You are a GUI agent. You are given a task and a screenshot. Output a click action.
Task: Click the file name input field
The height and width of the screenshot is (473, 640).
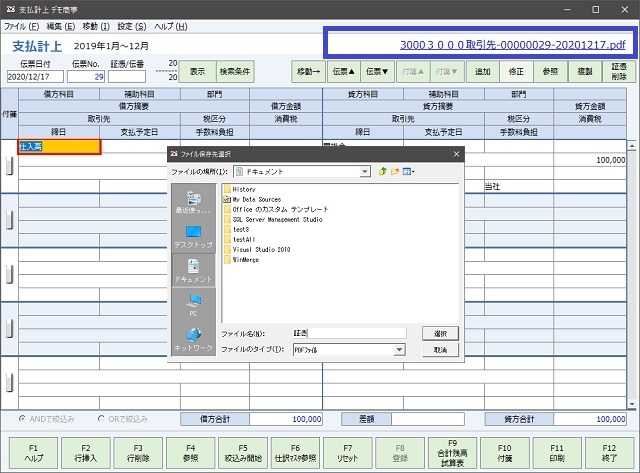pos(349,333)
